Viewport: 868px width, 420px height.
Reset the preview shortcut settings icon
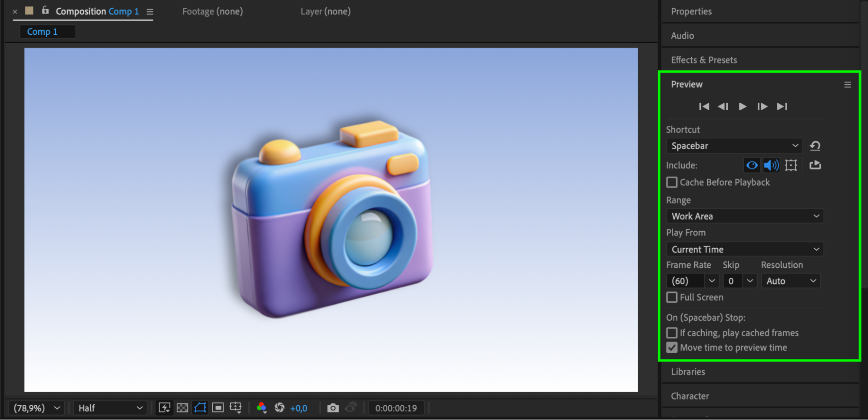click(815, 146)
